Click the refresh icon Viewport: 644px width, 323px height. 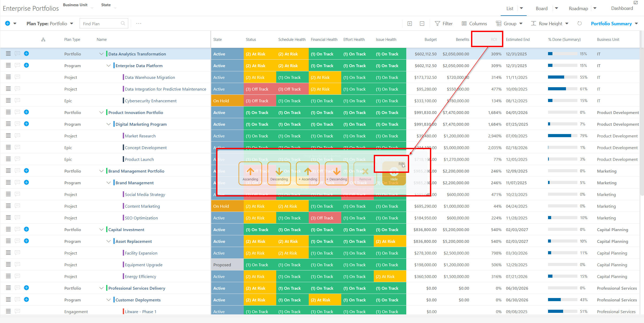pyautogui.click(x=579, y=23)
